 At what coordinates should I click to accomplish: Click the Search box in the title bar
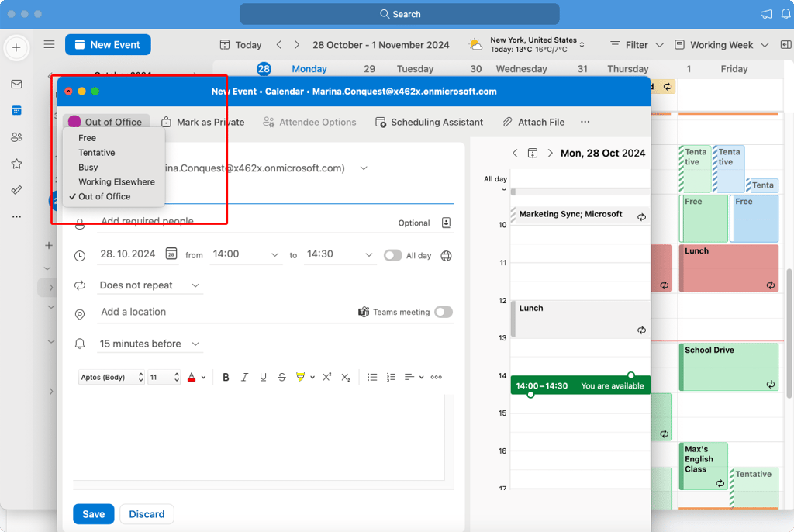point(399,14)
